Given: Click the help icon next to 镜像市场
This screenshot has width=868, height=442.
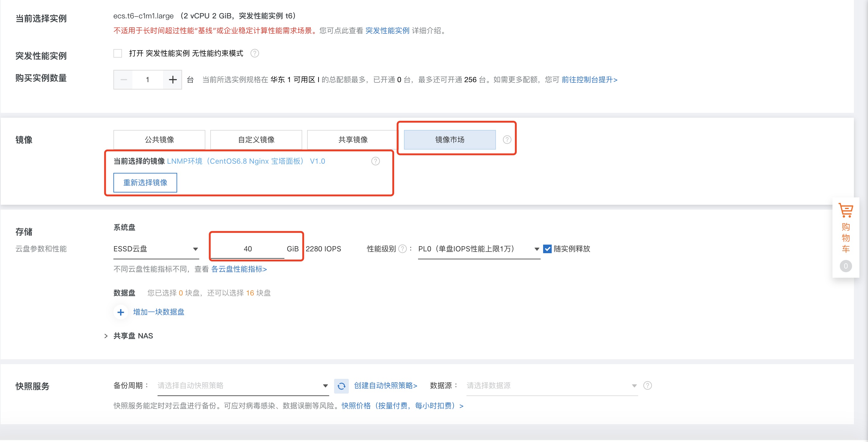Looking at the screenshot, I should point(507,139).
